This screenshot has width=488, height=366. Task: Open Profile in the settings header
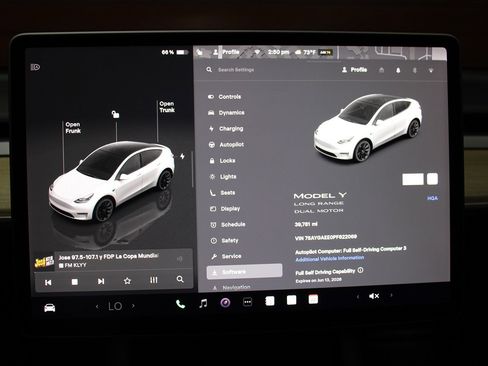[x=354, y=70]
